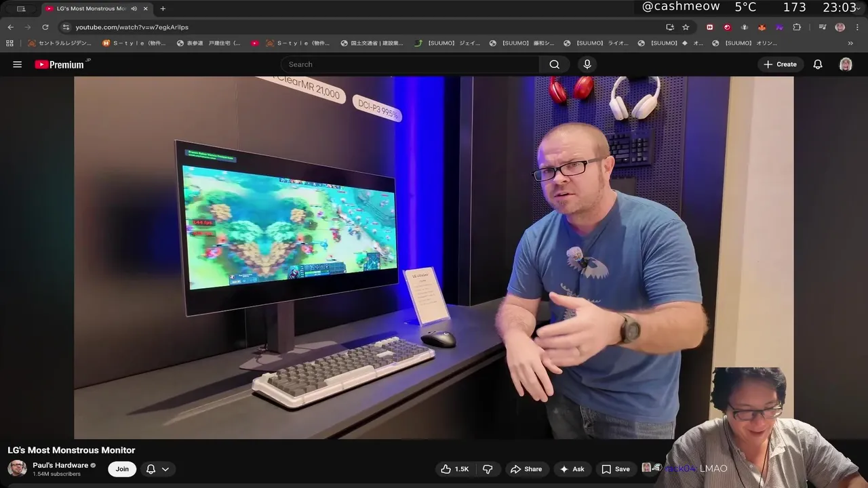Click the video player to pause
The width and height of the screenshot is (868, 488).
(x=434, y=258)
